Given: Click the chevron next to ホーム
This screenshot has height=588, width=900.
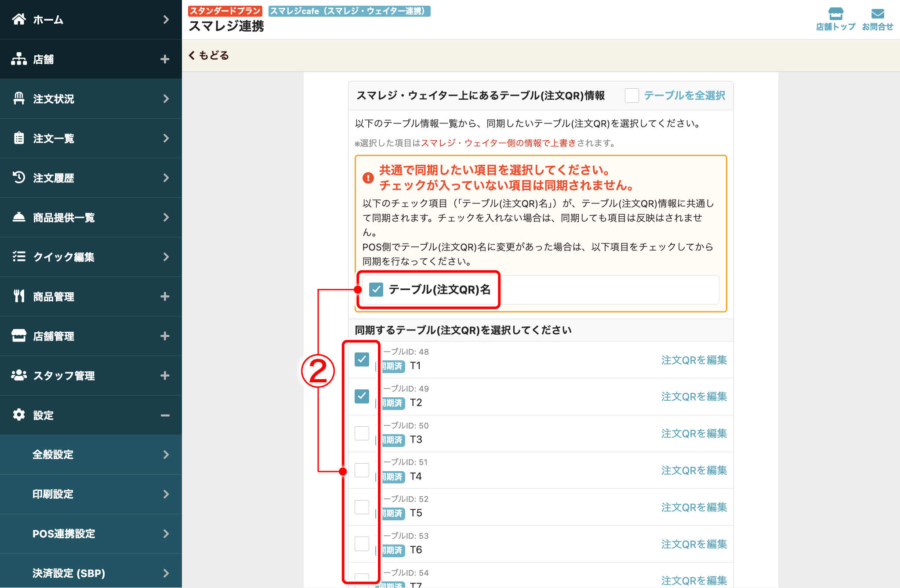Looking at the screenshot, I should [x=166, y=19].
